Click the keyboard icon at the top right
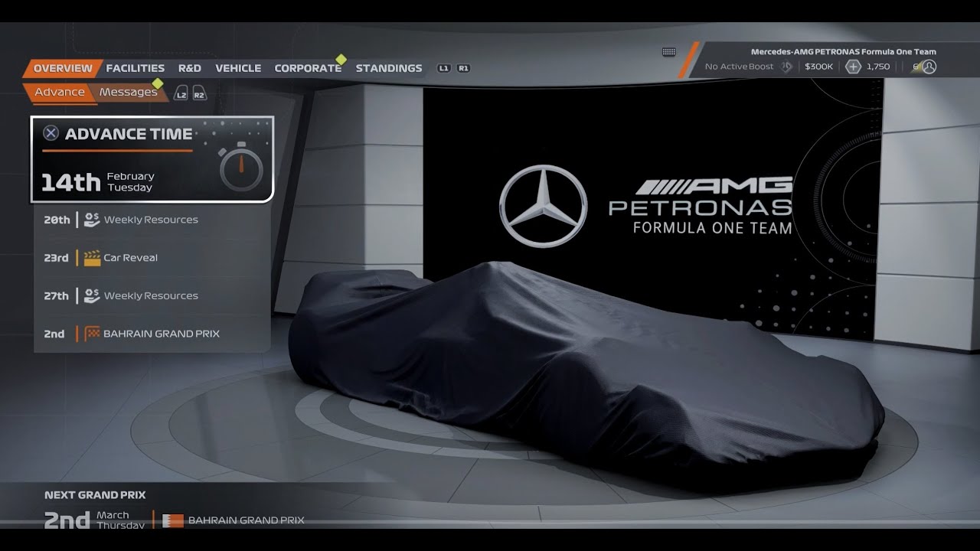The height and width of the screenshot is (551, 980). (668, 52)
